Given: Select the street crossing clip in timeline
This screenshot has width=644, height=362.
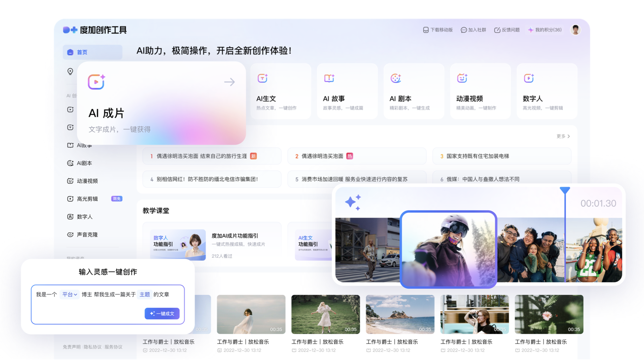Looking at the screenshot, I should (368, 250).
